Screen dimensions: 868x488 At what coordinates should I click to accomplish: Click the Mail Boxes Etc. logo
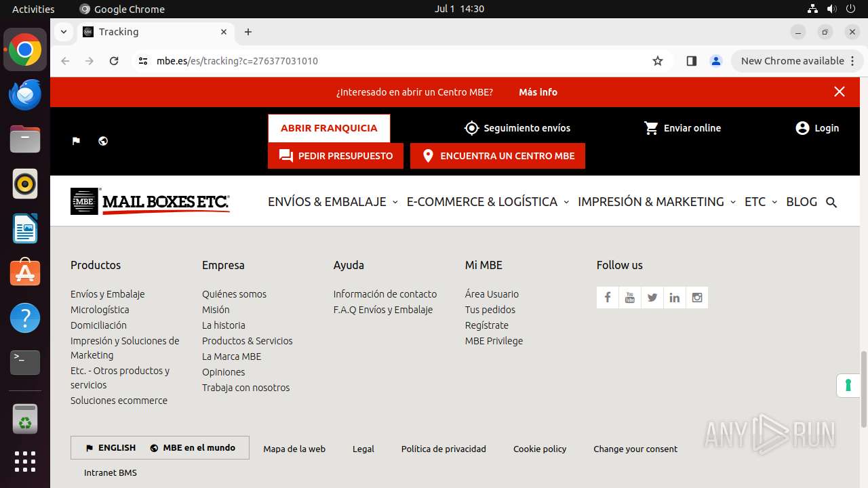150,201
